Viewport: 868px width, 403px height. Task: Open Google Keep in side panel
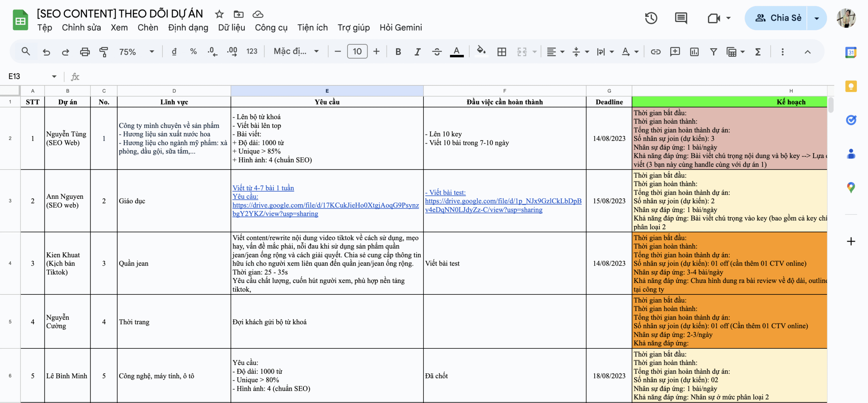pos(851,87)
